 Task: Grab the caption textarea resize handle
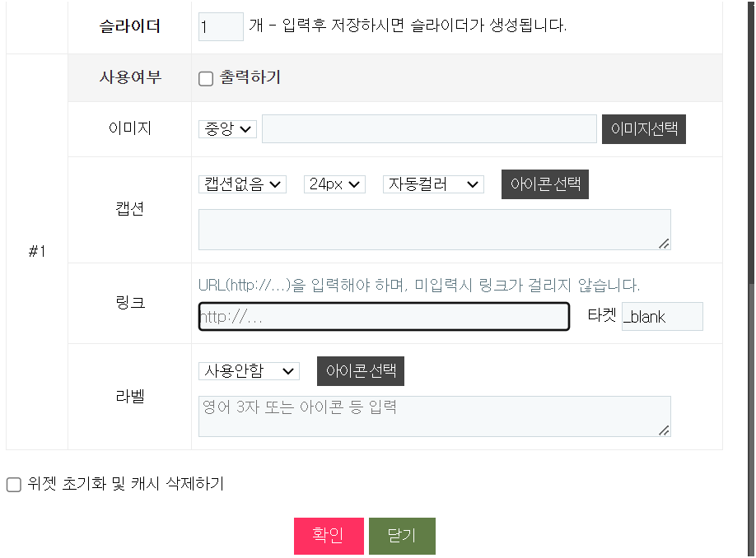[665, 243]
